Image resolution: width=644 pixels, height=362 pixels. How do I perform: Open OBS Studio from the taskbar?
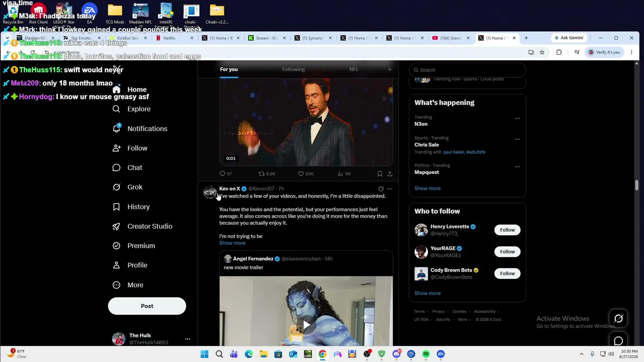(x=367, y=354)
